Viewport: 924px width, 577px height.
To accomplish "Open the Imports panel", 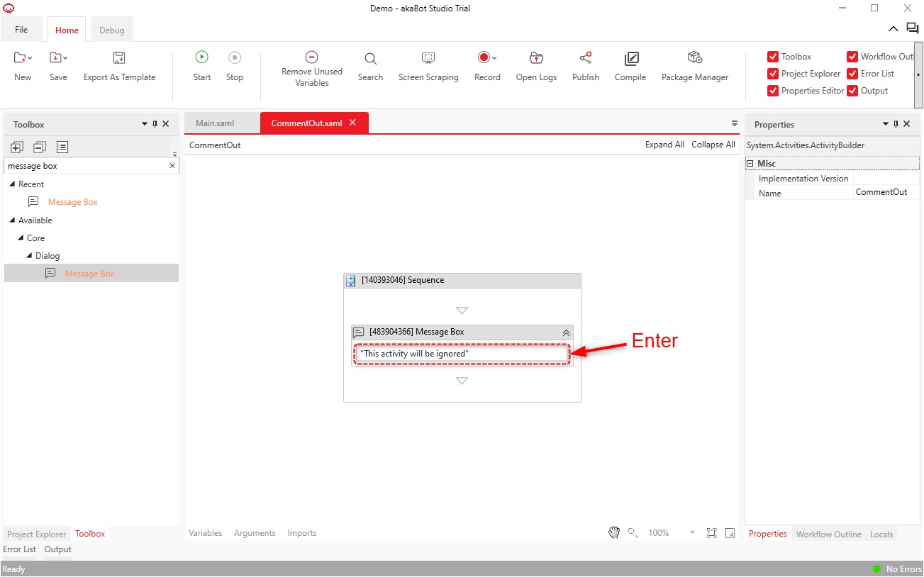I will click(302, 533).
